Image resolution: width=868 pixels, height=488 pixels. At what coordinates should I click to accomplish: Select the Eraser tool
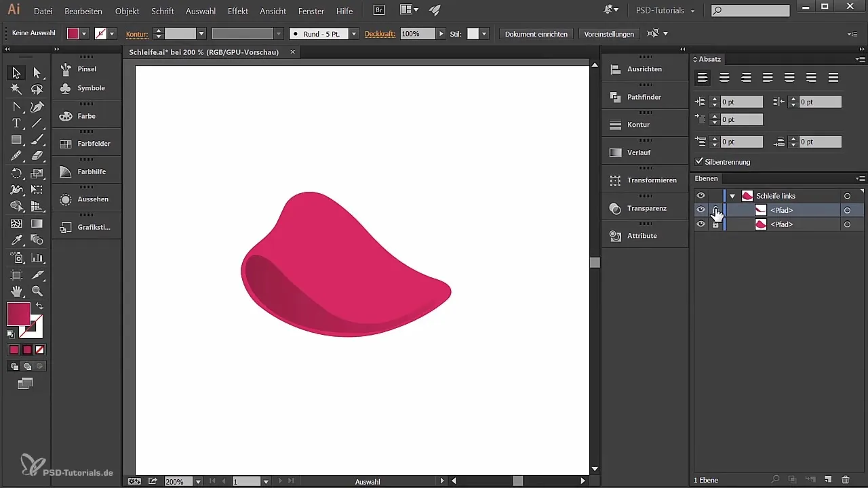37,156
